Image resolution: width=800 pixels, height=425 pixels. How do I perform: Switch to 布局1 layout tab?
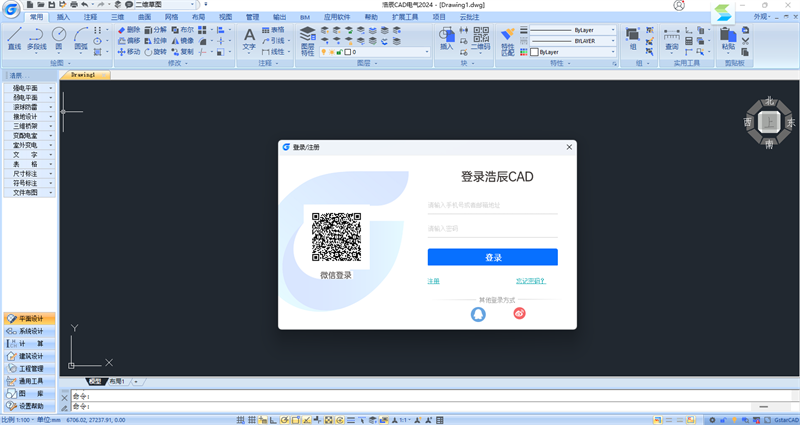(x=117, y=381)
